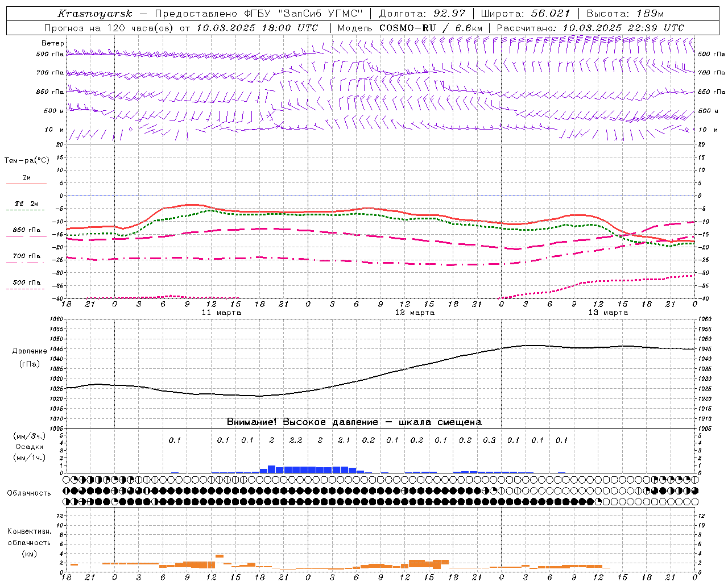The width and height of the screenshot is (728, 582).
Task: Click the "Давление" pressure panel label
Action: [x=30, y=351]
